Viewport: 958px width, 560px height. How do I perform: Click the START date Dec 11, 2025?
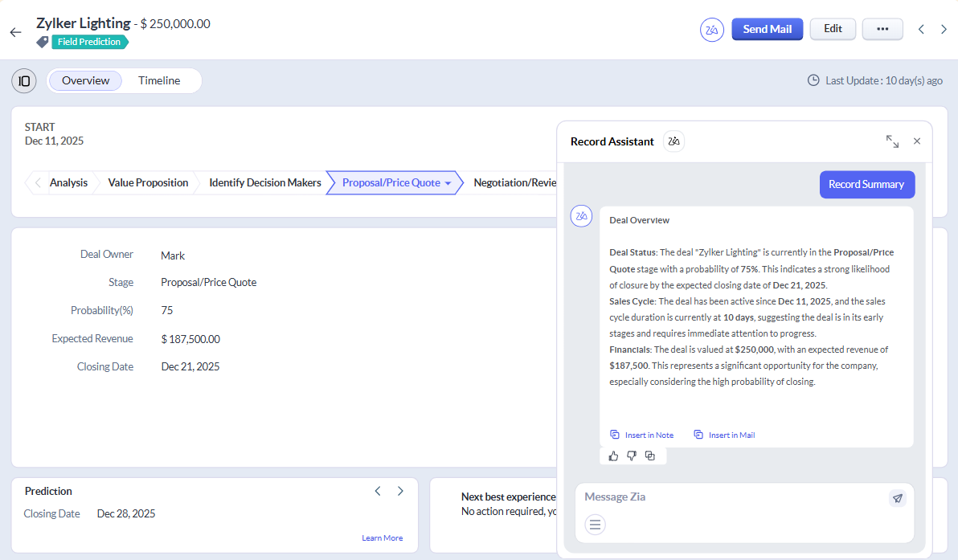tap(55, 141)
